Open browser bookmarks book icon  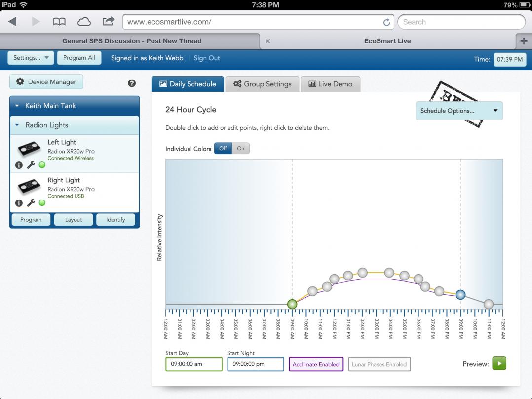pos(59,22)
